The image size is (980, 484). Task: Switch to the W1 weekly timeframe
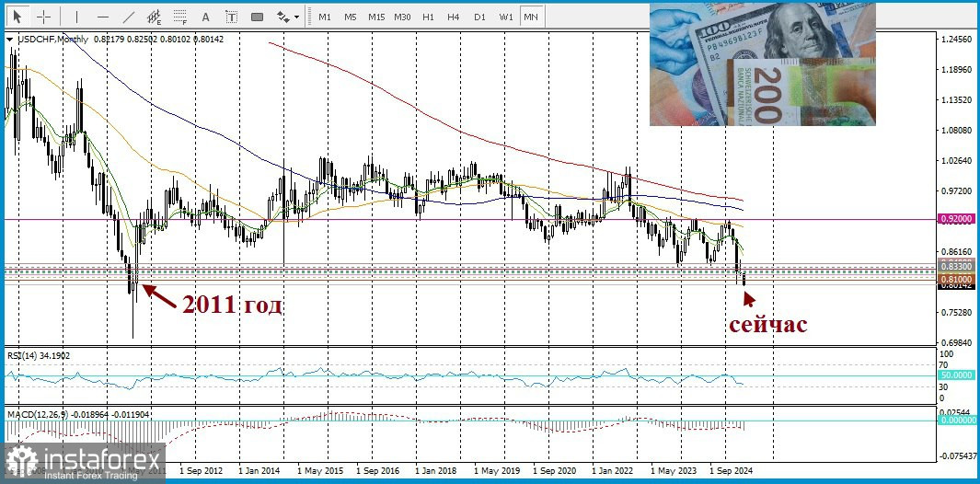pyautogui.click(x=505, y=17)
